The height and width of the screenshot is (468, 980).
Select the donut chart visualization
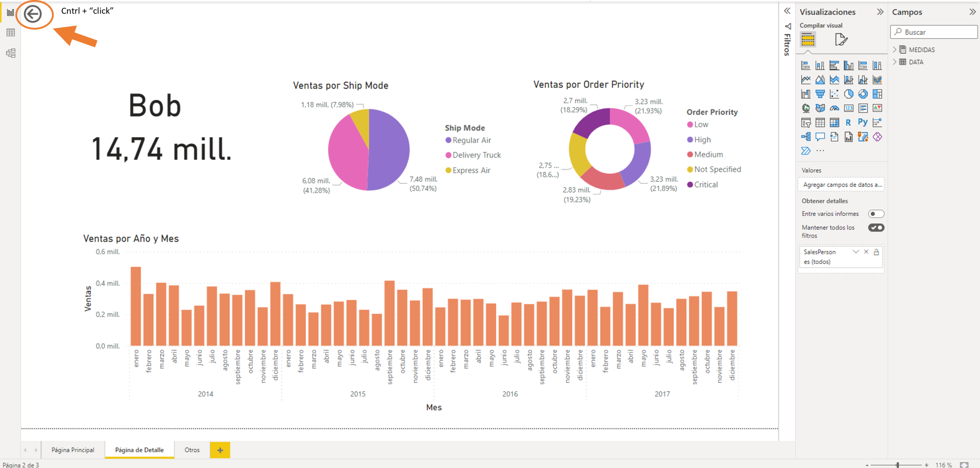(863, 94)
